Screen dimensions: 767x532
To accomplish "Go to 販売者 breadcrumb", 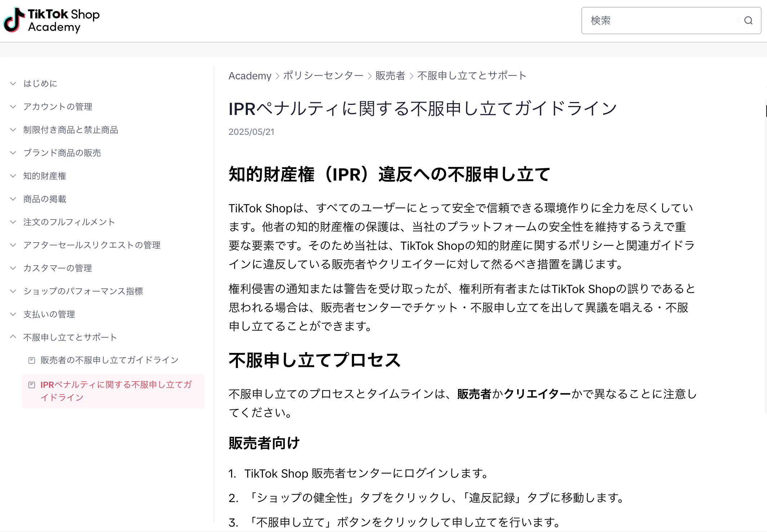I will coord(390,76).
